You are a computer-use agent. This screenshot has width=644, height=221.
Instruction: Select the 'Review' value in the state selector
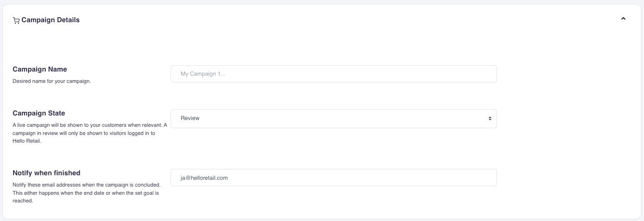point(190,118)
